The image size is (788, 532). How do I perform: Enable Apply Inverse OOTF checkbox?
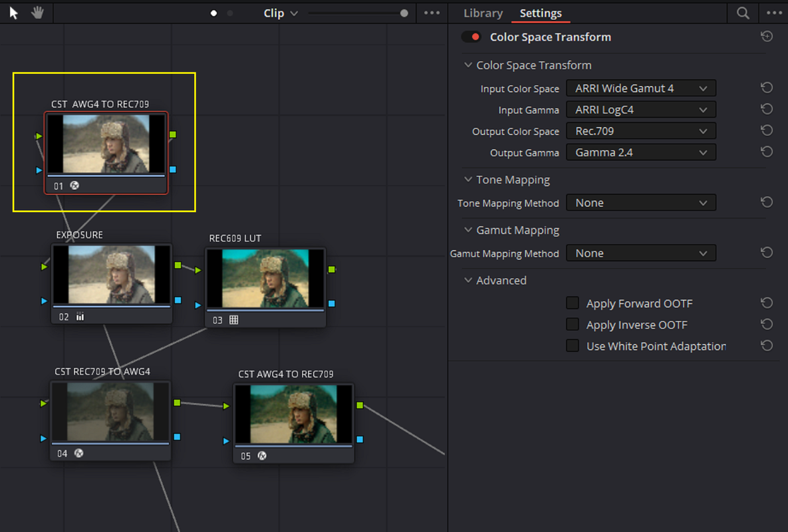pyautogui.click(x=573, y=325)
